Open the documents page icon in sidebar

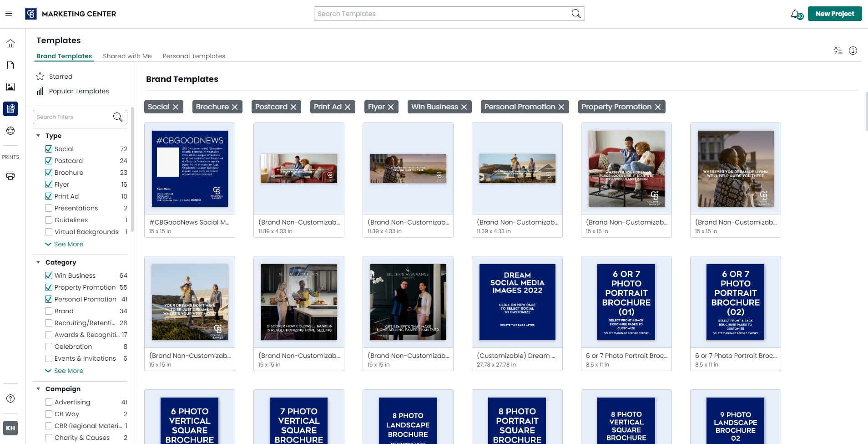pos(10,65)
